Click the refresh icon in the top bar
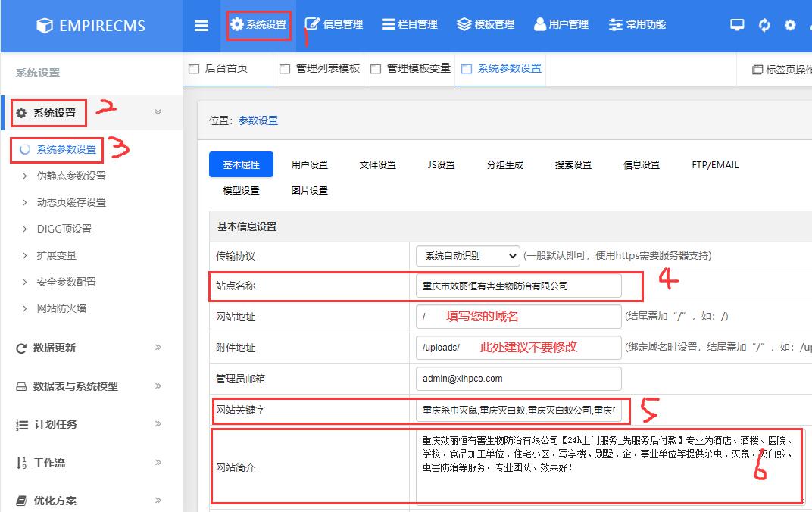The image size is (812, 512). click(x=764, y=23)
